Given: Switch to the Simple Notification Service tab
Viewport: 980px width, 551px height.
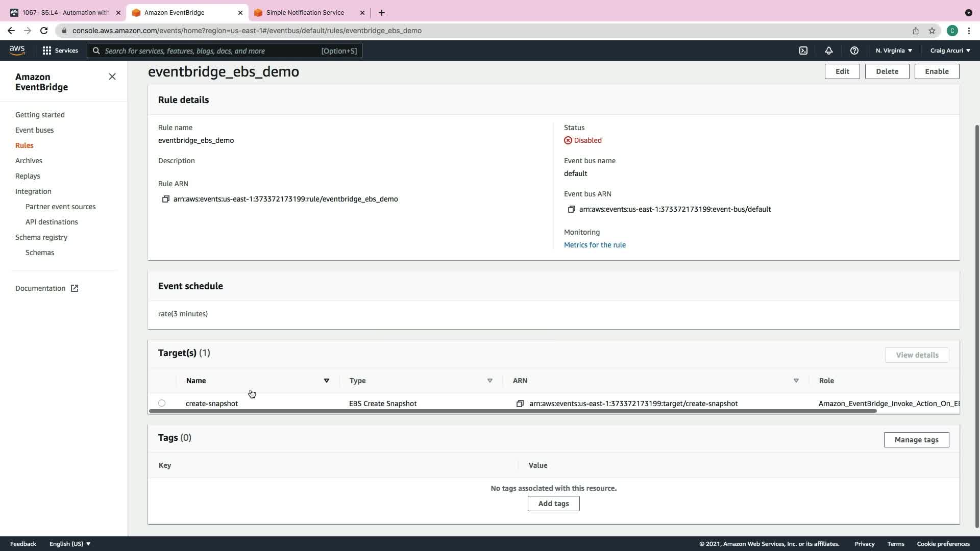Looking at the screenshot, I should point(305,12).
